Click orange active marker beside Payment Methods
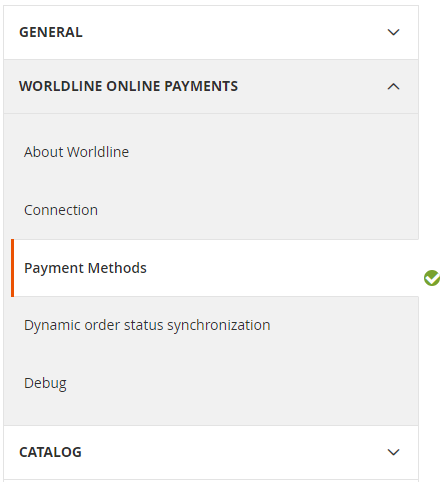Viewport: 445px width, 482px height. pos(13,268)
